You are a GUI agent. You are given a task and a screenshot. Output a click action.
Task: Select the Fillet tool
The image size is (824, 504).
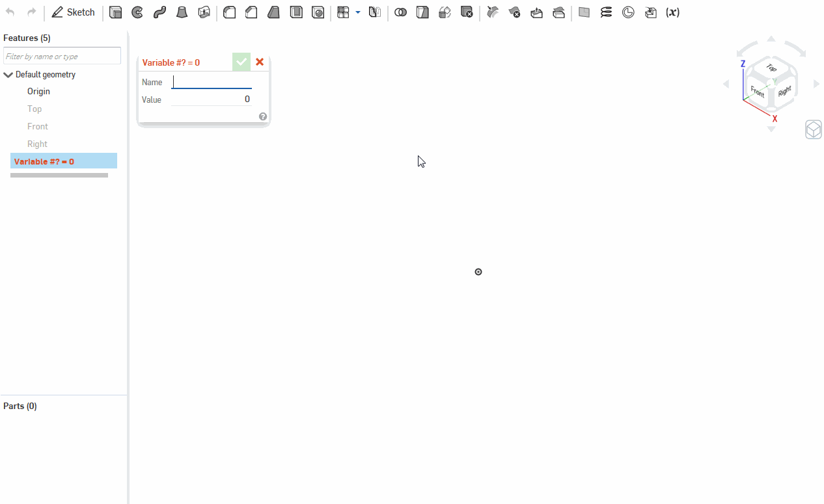click(x=229, y=12)
